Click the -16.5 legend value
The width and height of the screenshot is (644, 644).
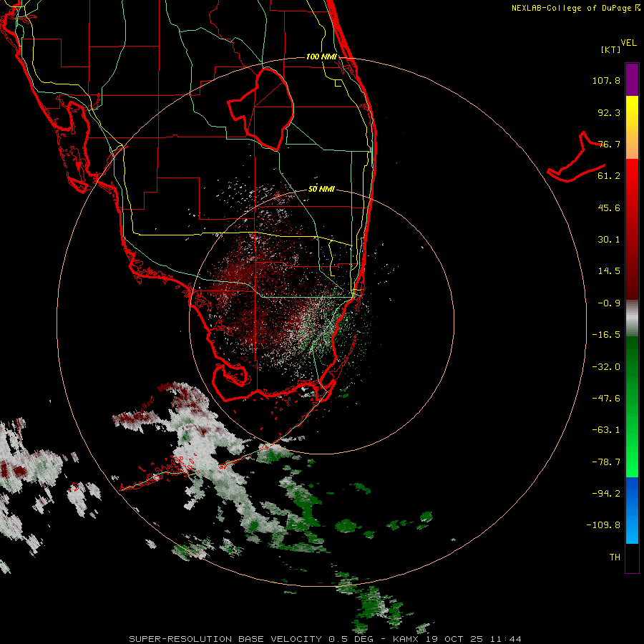pos(606,335)
